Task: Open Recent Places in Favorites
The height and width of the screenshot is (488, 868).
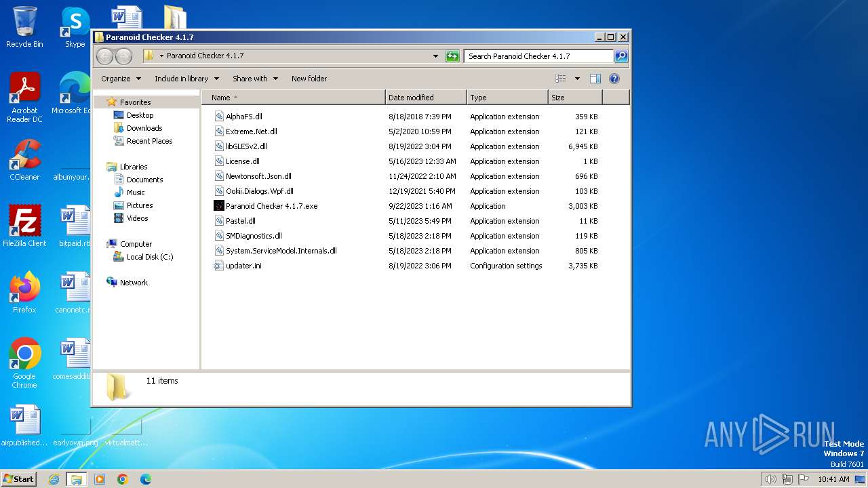Action: (x=149, y=141)
